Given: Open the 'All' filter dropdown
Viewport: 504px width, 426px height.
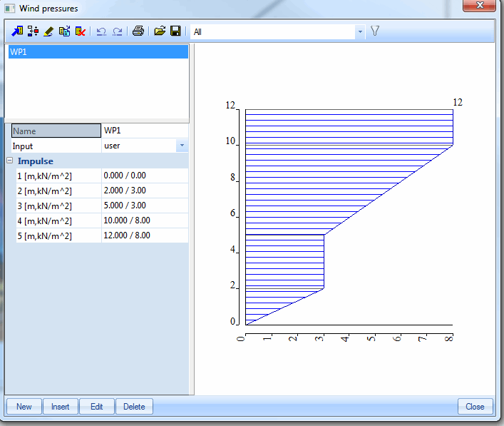Looking at the screenshot, I should 359,32.
